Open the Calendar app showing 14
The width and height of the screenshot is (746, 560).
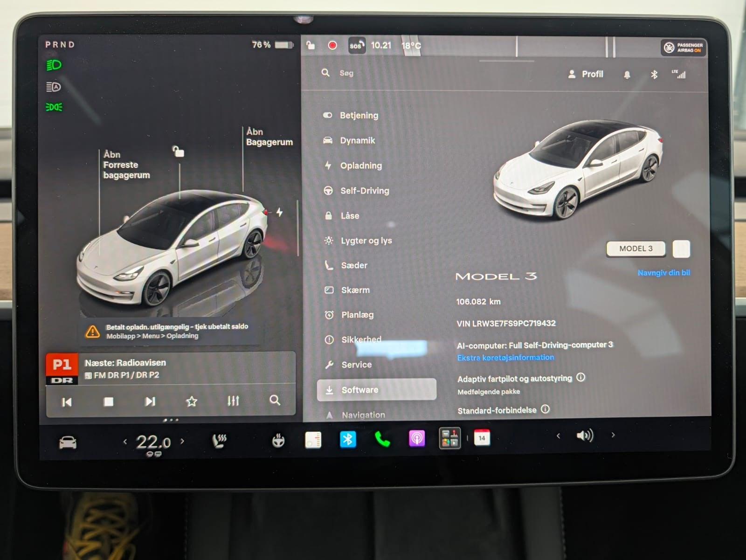point(482,437)
